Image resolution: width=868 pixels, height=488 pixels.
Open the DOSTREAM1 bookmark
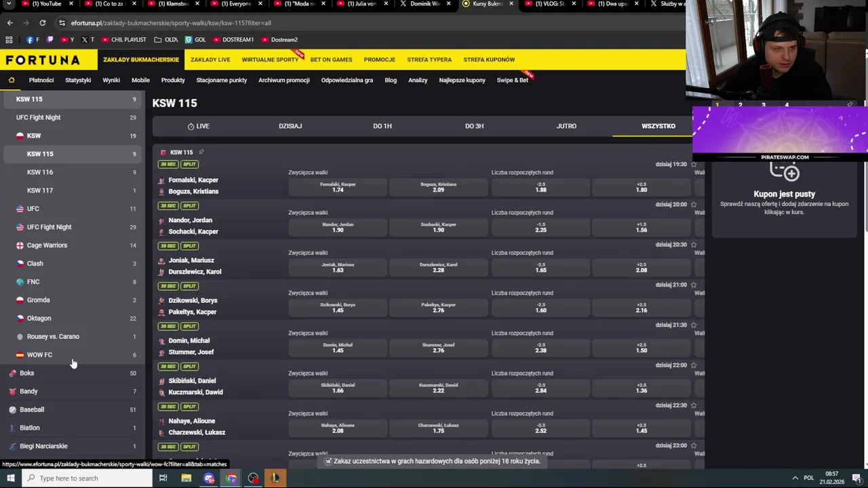[233, 39]
